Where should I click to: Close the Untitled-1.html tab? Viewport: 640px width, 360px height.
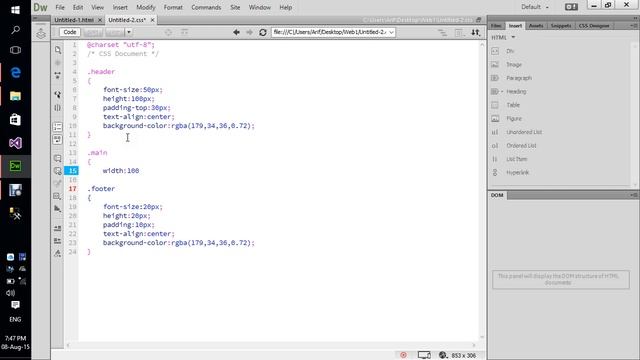click(x=100, y=20)
